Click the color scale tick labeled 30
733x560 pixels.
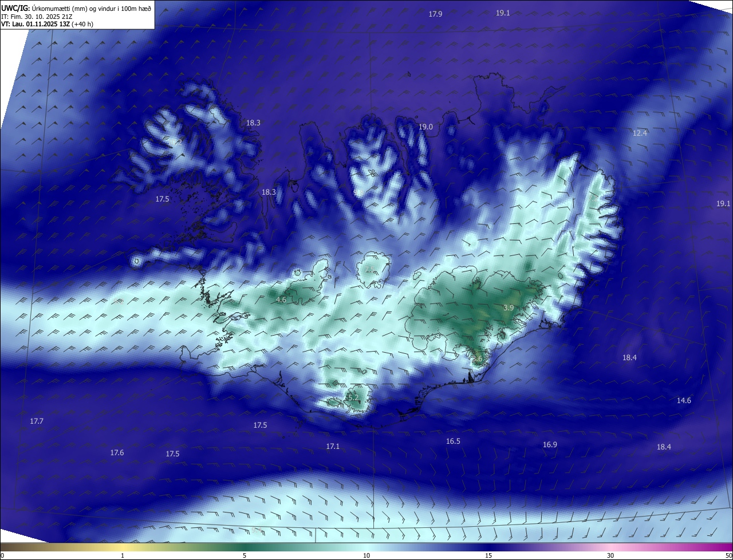[x=610, y=556]
